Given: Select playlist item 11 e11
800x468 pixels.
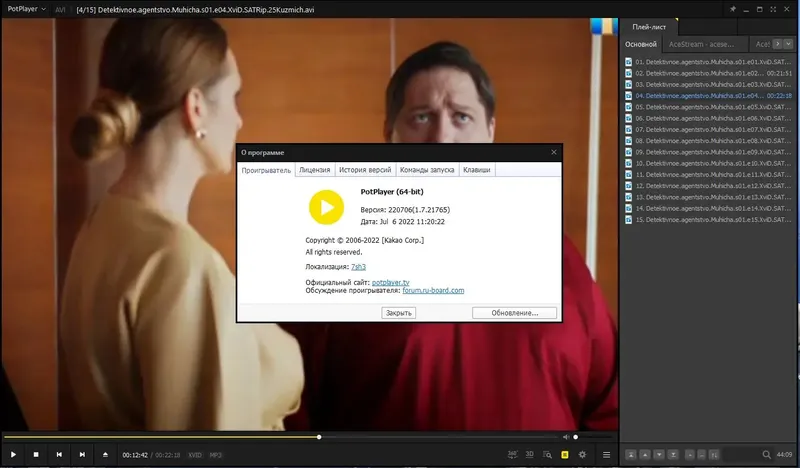Looking at the screenshot, I should [709, 175].
